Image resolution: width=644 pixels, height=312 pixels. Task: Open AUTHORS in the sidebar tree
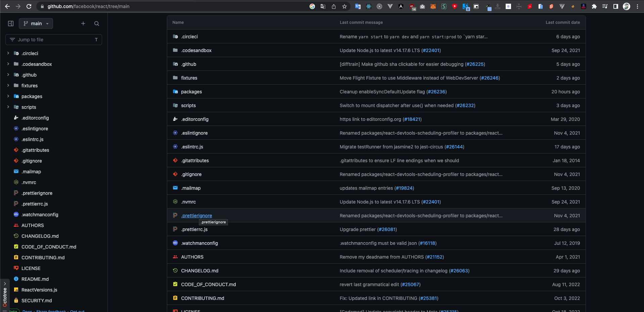33,225
